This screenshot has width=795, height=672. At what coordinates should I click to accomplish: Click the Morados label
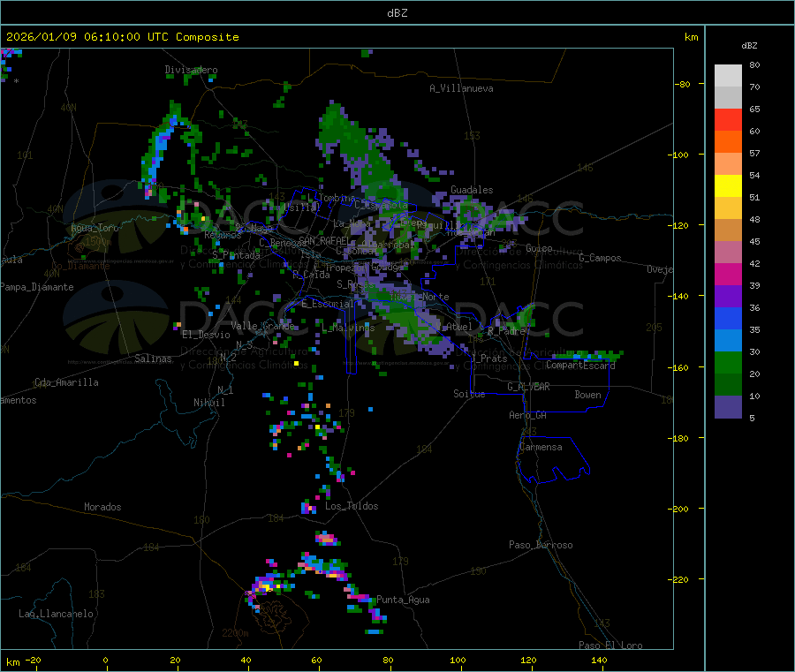point(103,507)
